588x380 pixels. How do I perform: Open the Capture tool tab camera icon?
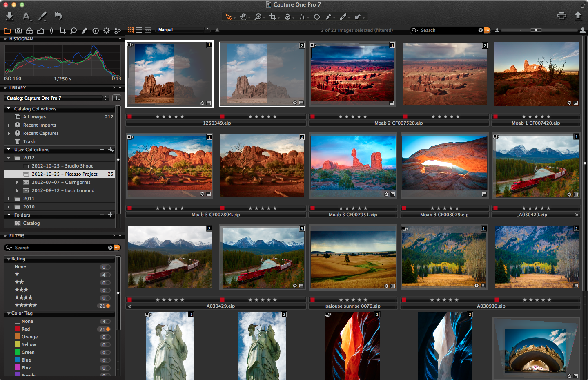(x=18, y=31)
